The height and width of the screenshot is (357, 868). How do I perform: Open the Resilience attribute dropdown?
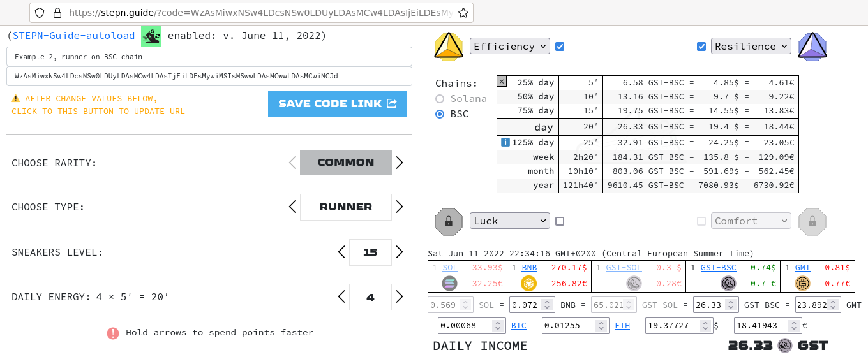(751, 46)
